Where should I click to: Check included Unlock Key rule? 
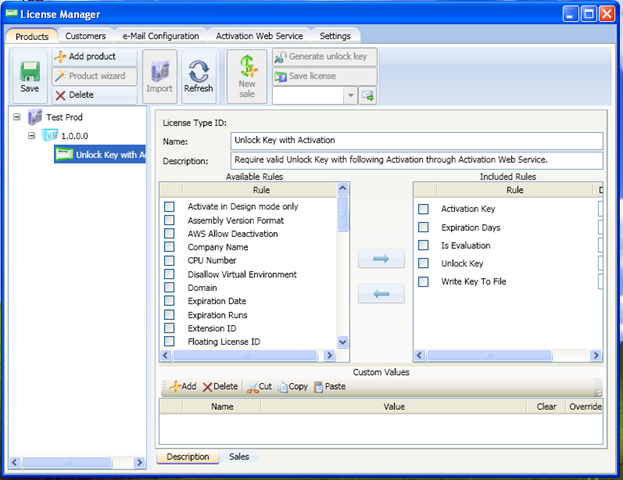424,263
